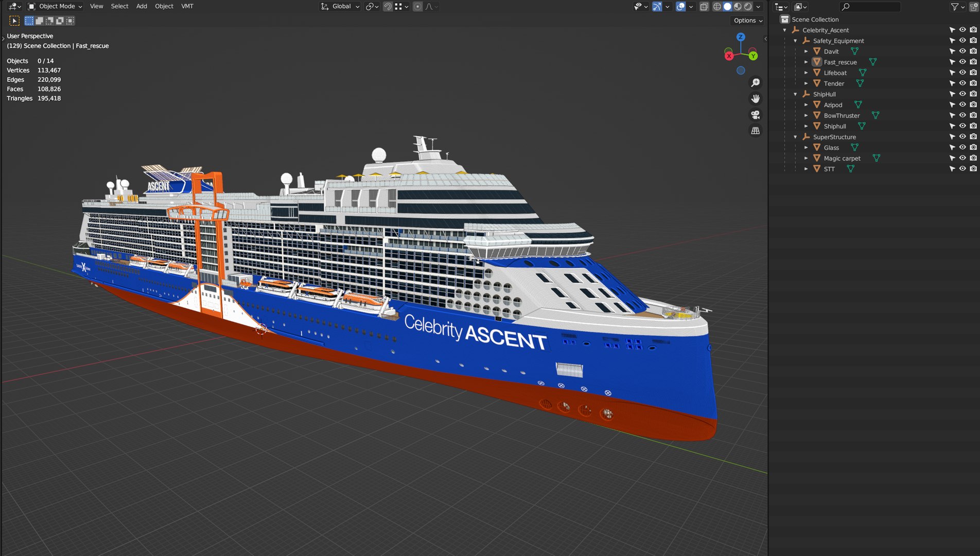This screenshot has width=980, height=556.
Task: Select Scene Collection in outliner
Action: (815, 20)
